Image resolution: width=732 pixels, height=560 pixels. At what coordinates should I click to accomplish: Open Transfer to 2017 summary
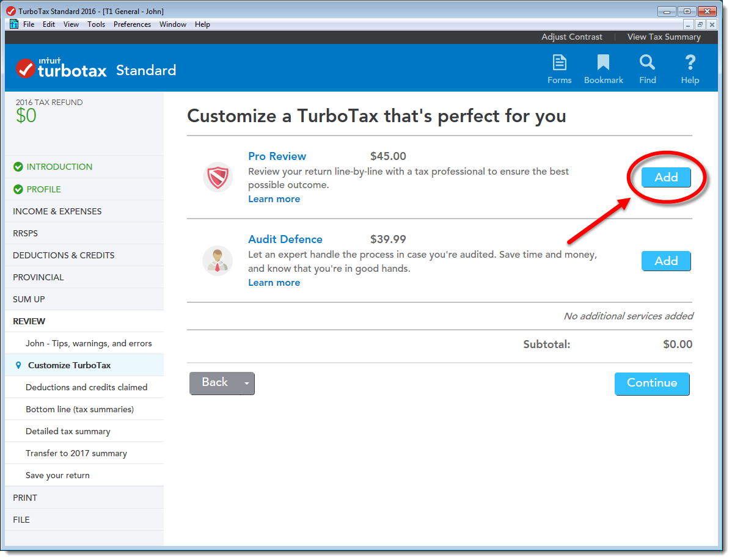click(84, 453)
